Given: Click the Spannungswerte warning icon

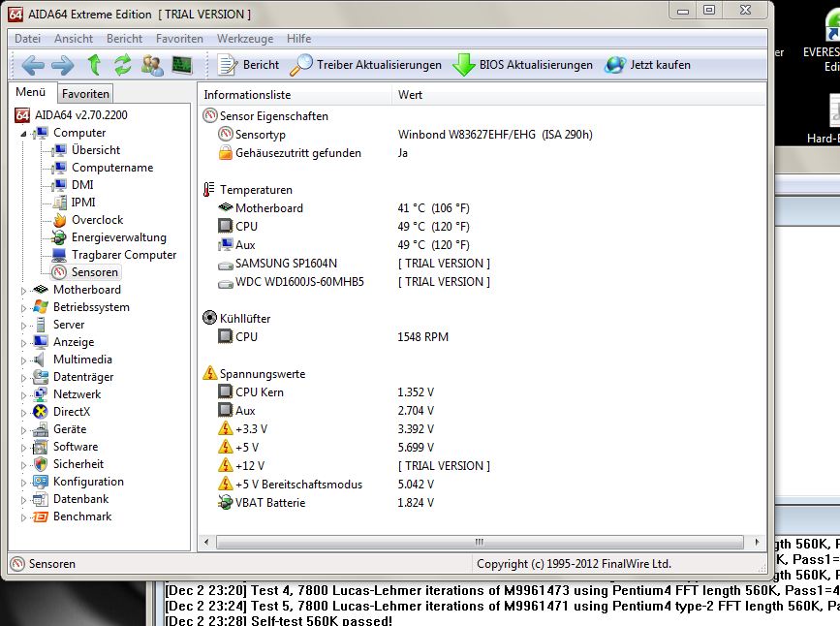Looking at the screenshot, I should pyautogui.click(x=209, y=373).
